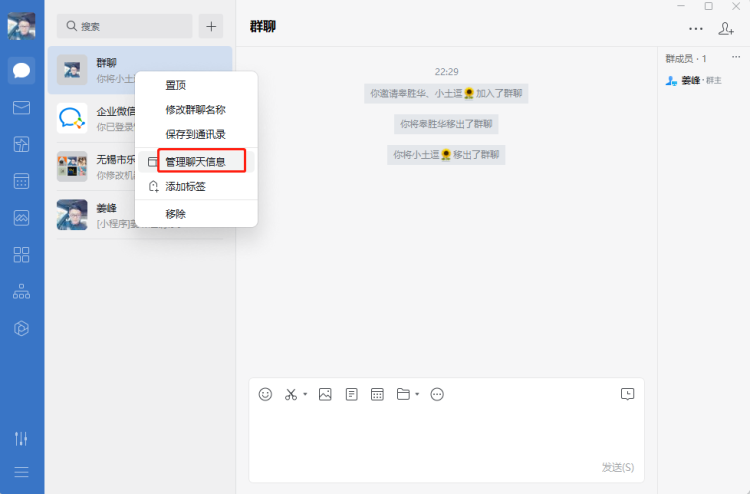Maximize the application window
Image resolution: width=750 pixels, height=494 pixels.
(x=708, y=6)
